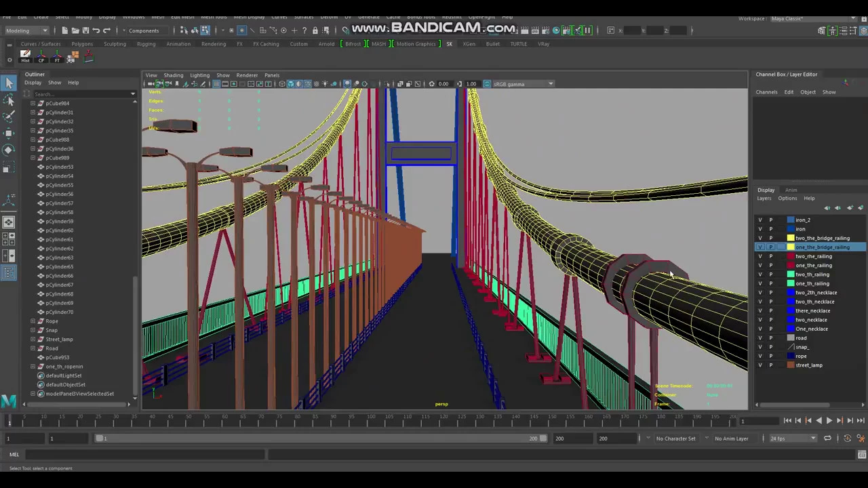Select the Road group in Outliner

[52, 348]
